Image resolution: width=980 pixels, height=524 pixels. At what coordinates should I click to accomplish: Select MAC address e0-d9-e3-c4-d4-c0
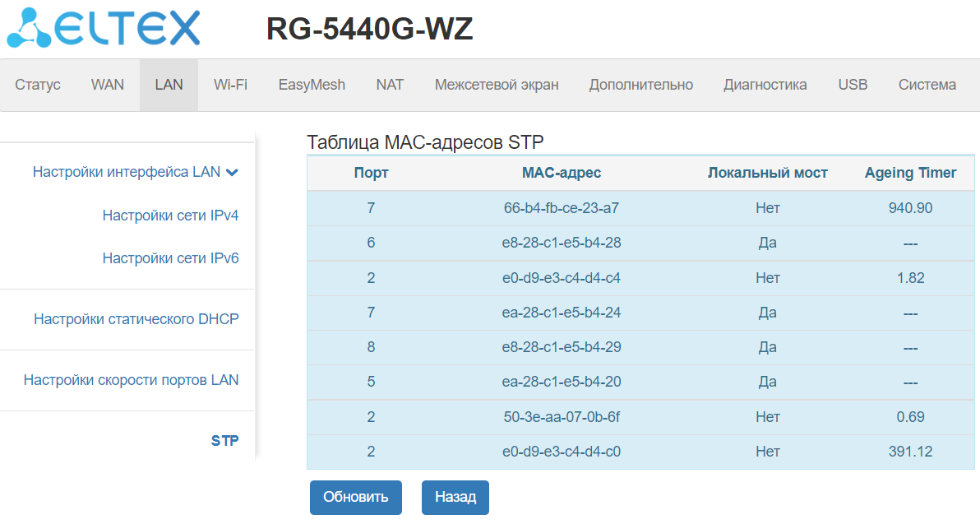[x=562, y=452]
